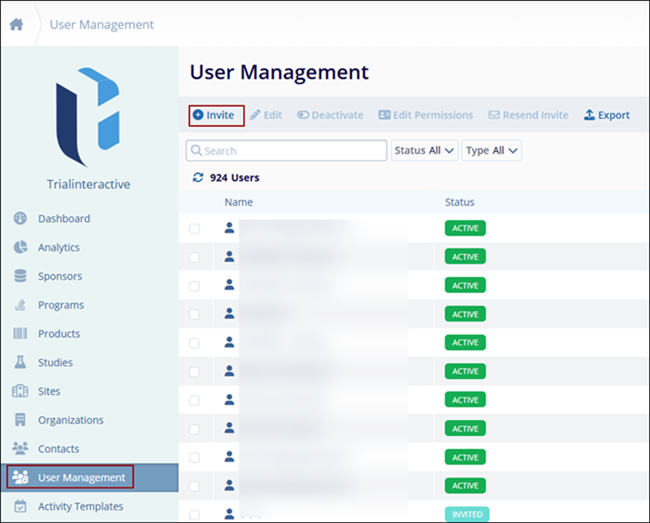Select Studies flask icon in sidebar
650x523 pixels.
tap(20, 363)
